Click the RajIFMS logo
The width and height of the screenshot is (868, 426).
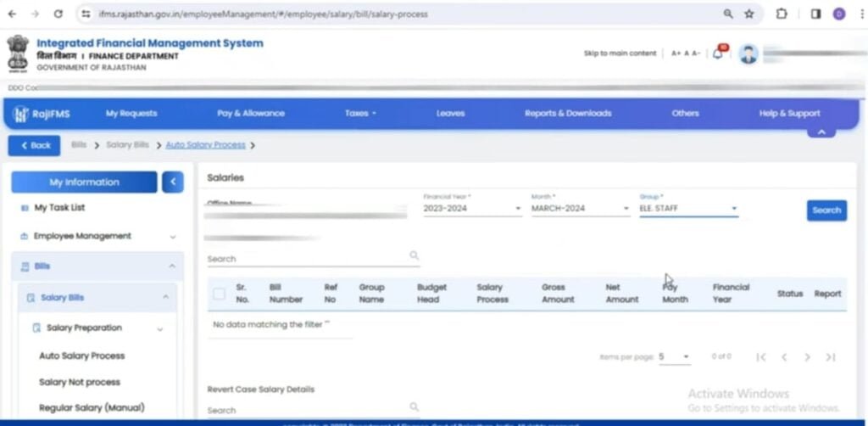tap(42, 114)
